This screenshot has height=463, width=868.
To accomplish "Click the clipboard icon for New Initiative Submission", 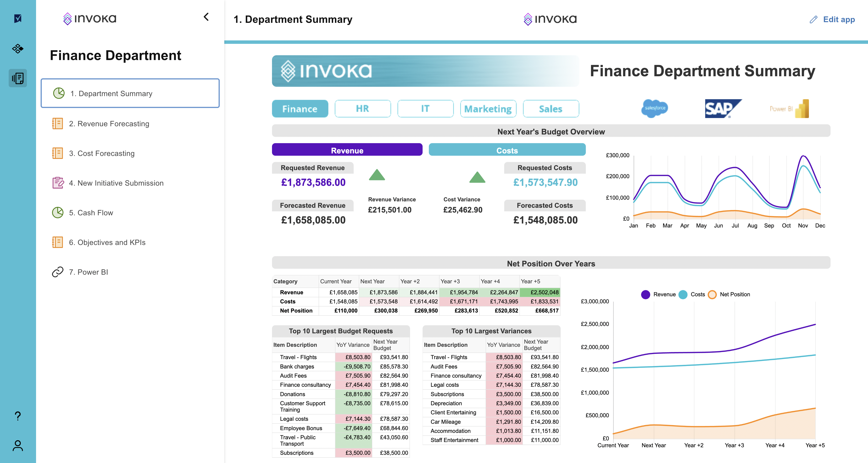I will tap(58, 183).
